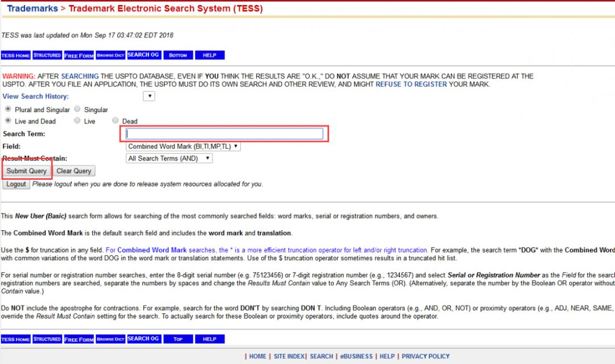The height and width of the screenshot is (364, 615).
Task: Open TESS Home in bottom nav bar
Action: 16,340
